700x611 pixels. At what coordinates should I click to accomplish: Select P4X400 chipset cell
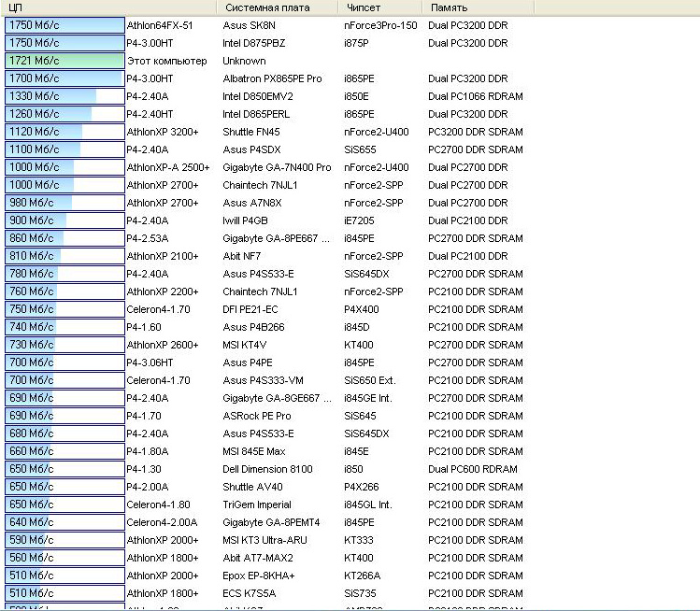pos(361,309)
